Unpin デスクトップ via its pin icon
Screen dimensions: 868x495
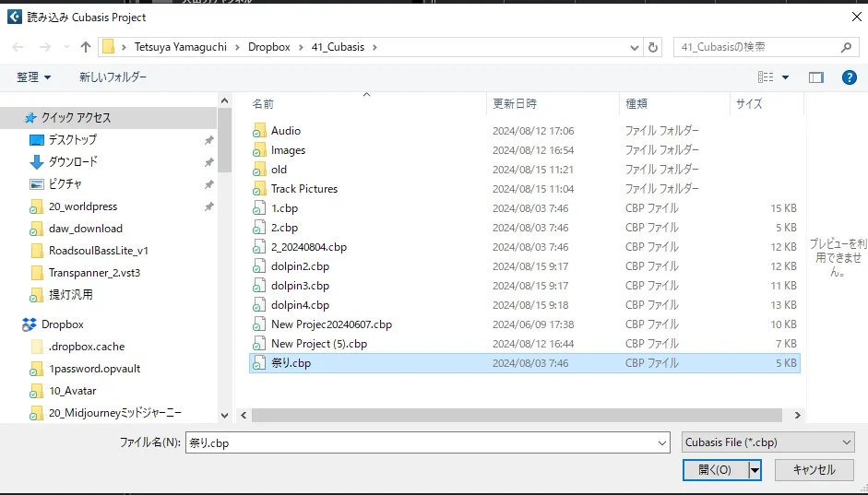208,140
